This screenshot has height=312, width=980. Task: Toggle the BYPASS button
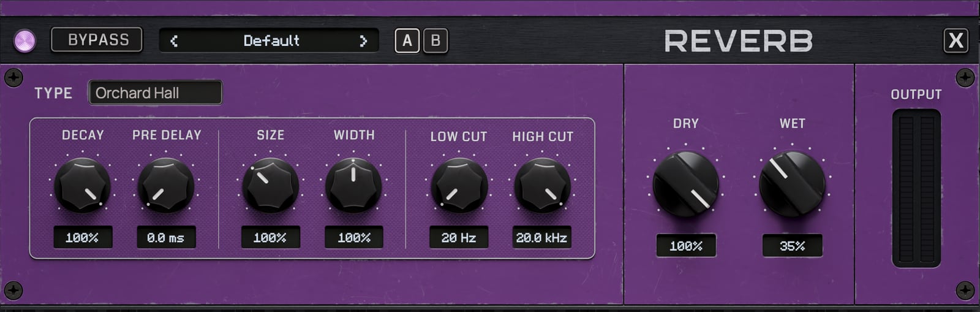(x=97, y=40)
